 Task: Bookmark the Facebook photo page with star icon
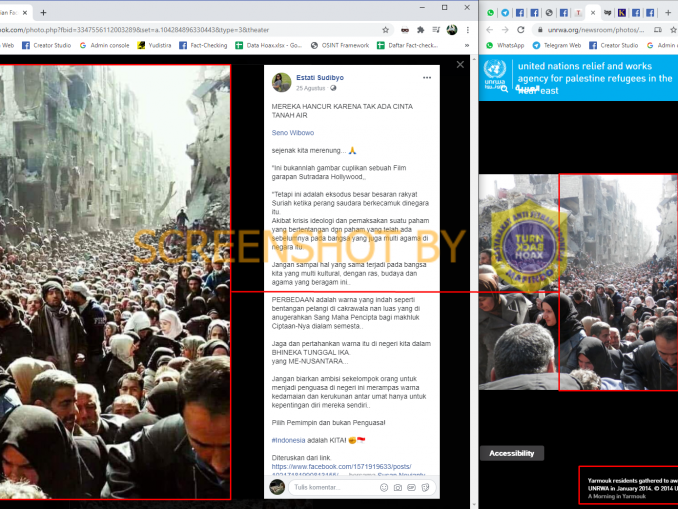(x=385, y=30)
